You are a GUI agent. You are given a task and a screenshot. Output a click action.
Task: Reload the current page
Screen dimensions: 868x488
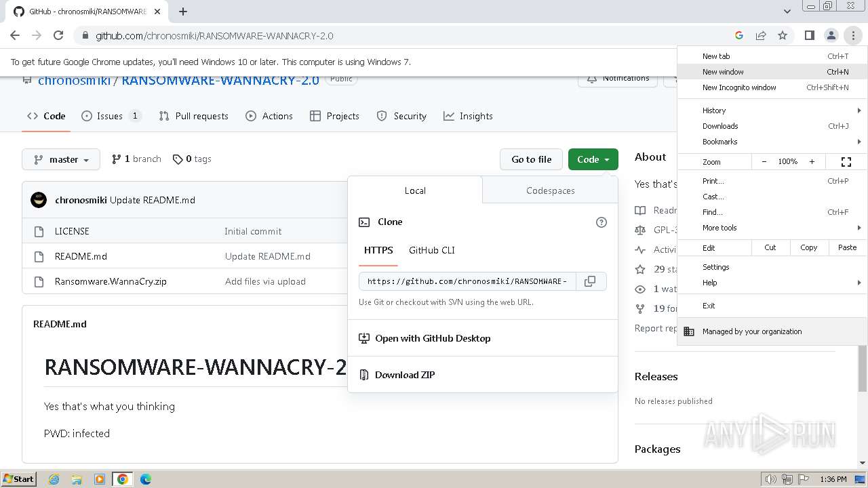(58, 35)
